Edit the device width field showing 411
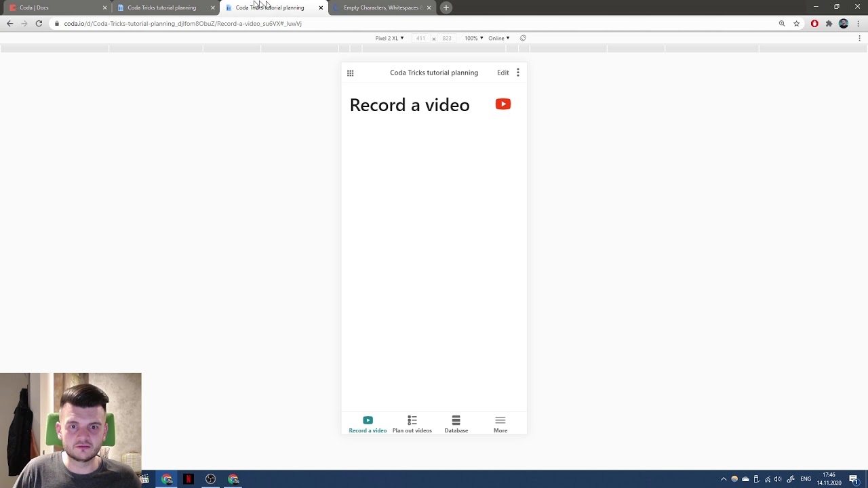Viewport: 868px width, 488px height. click(420, 38)
